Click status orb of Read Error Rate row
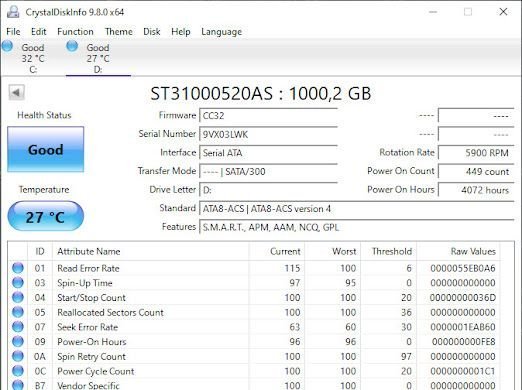This screenshot has width=522, height=390. [18, 268]
